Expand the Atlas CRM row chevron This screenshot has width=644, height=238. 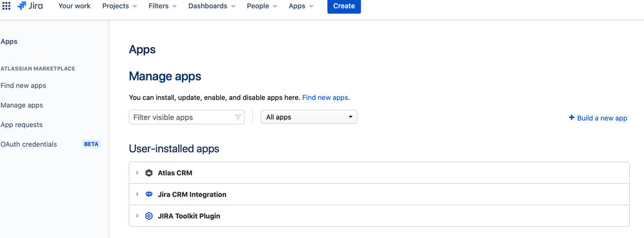(137, 173)
